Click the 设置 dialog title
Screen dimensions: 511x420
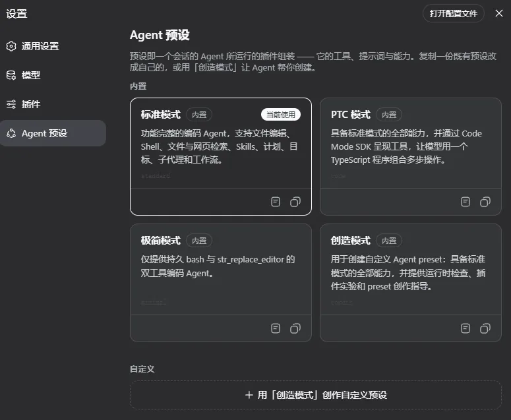16,14
